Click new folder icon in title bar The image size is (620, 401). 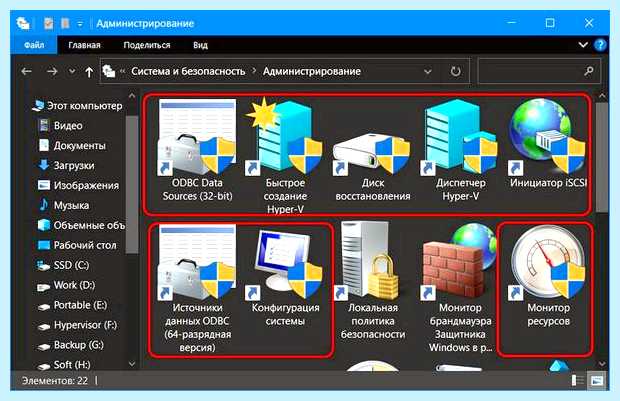65,23
